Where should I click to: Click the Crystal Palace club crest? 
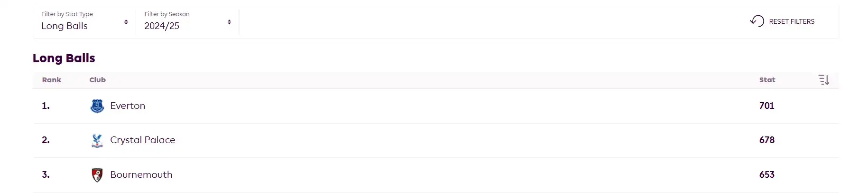(97, 140)
